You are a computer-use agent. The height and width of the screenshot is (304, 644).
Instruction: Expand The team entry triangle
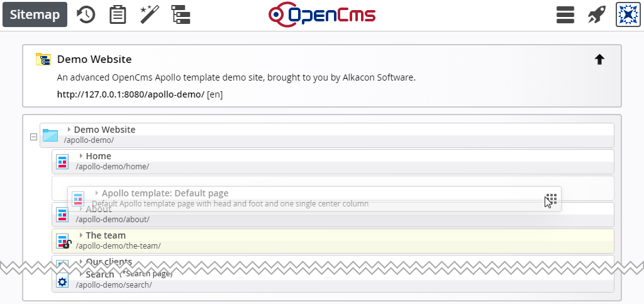coord(81,235)
